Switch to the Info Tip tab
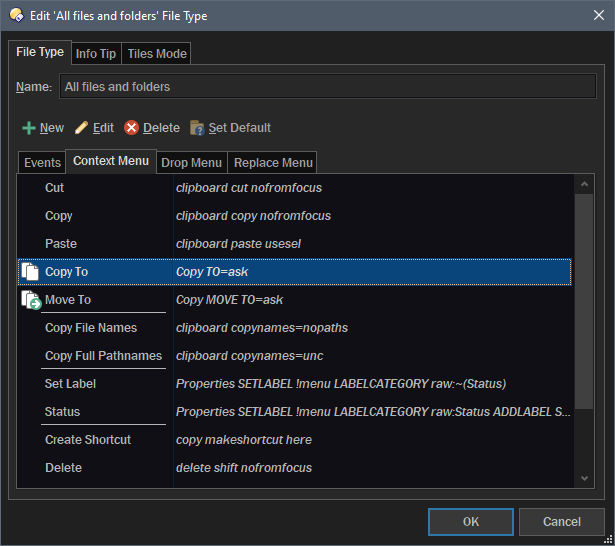The height and width of the screenshot is (546, 615). [x=96, y=54]
